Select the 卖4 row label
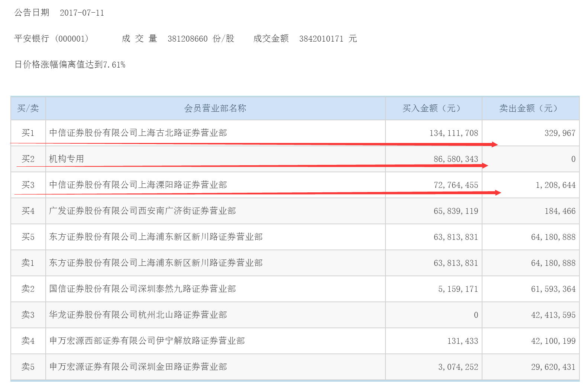 coord(28,341)
